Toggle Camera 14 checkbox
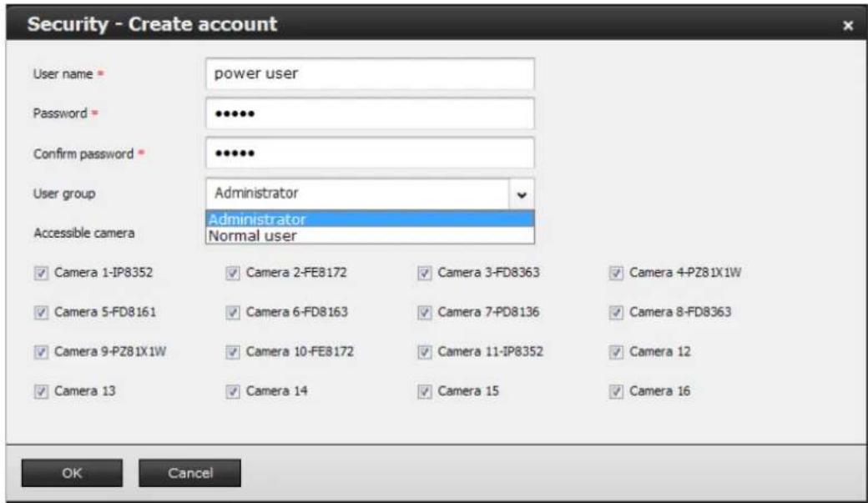 pos(233,392)
